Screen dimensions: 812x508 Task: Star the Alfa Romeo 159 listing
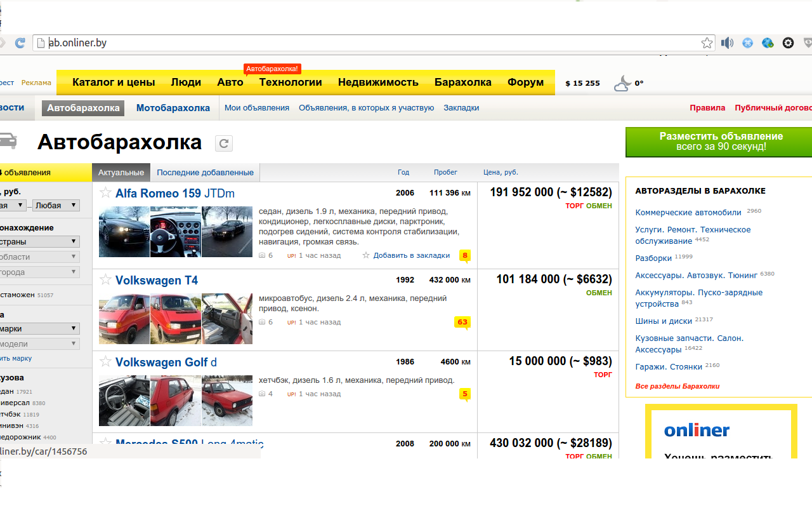click(105, 193)
